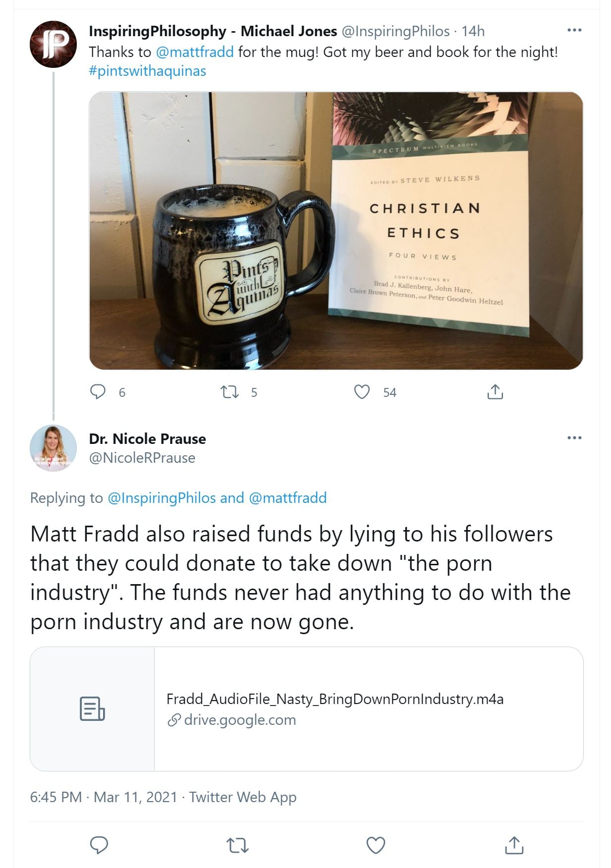The width and height of the screenshot is (611, 868).
Task: Open the Twitter Web App source link
Action: 242,797
